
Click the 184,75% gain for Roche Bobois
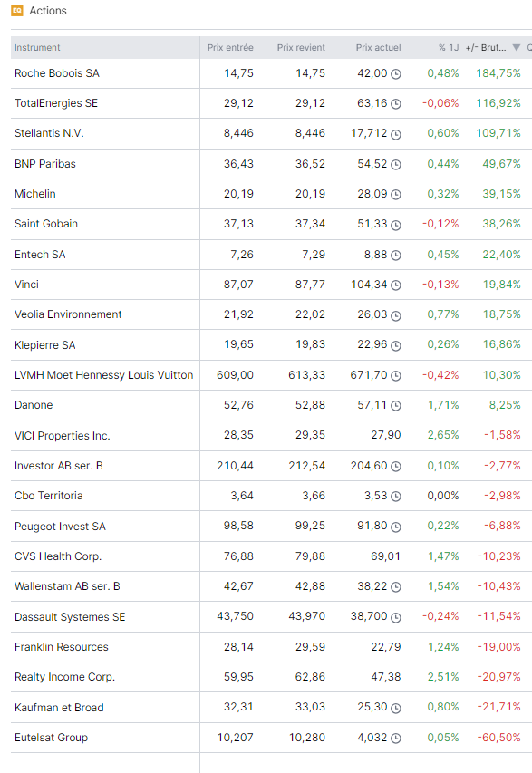[498, 73]
